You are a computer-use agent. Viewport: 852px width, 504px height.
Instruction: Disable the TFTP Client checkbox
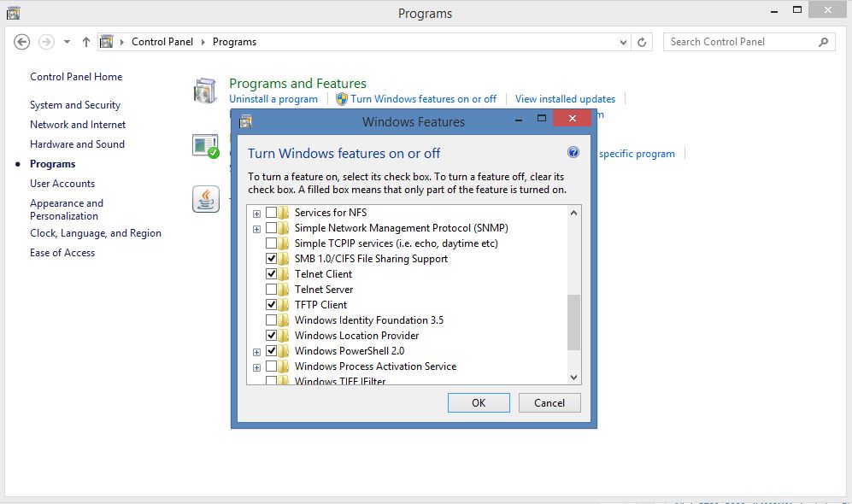point(272,305)
